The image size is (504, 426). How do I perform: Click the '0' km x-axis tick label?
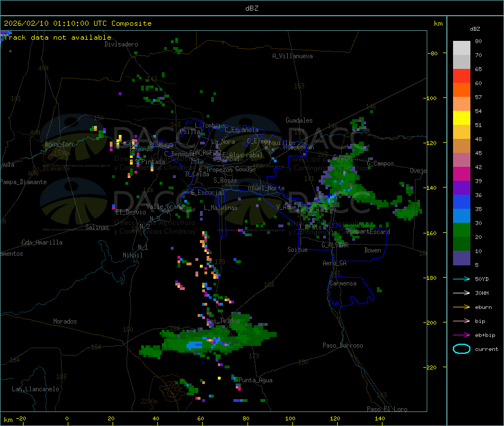click(x=67, y=418)
